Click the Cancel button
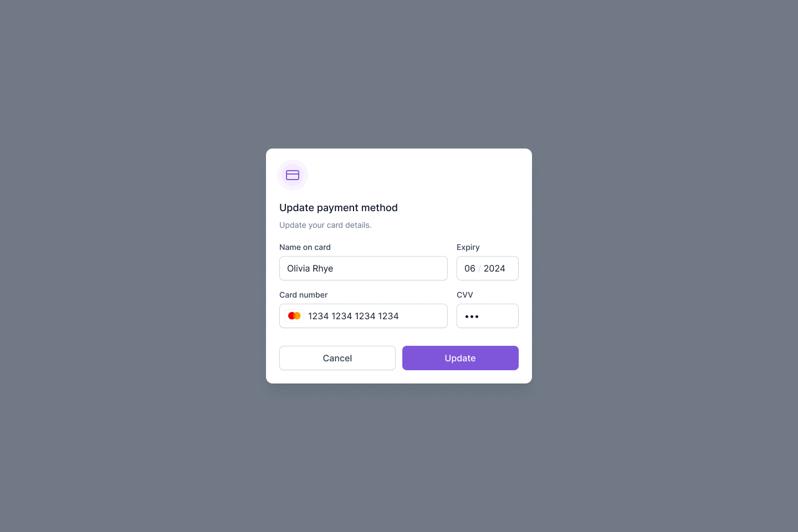The width and height of the screenshot is (798, 532). 337,358
